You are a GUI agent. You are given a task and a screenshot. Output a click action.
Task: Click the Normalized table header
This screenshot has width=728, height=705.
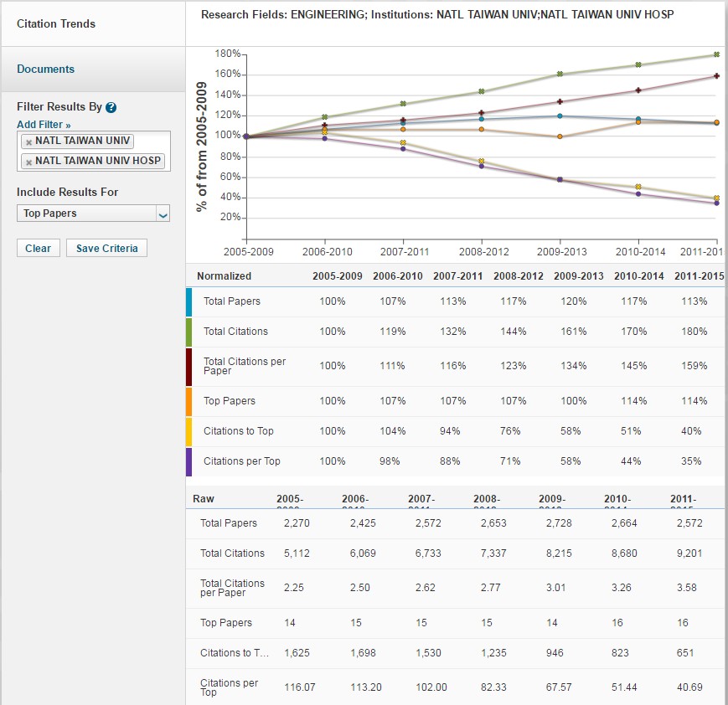[224, 276]
